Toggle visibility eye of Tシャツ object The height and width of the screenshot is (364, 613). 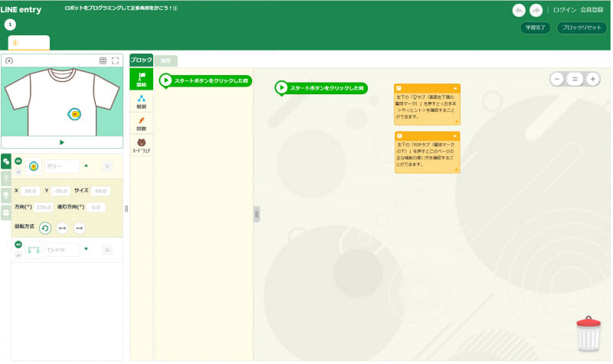point(18,244)
